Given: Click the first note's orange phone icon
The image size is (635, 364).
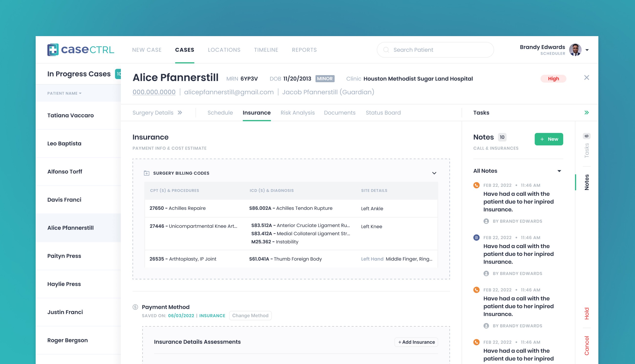Looking at the screenshot, I should pyautogui.click(x=476, y=185).
